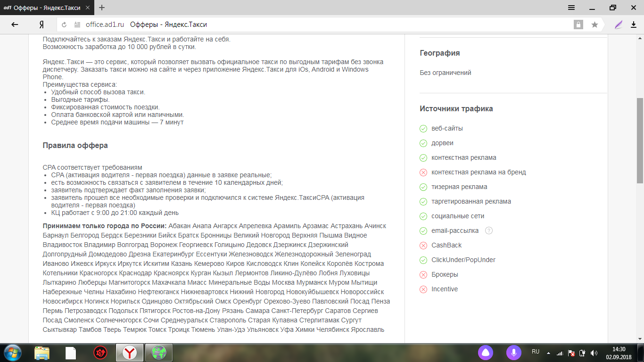The height and width of the screenshot is (362, 644).
Task: Reload the page with the refresh icon
Action: (64, 25)
